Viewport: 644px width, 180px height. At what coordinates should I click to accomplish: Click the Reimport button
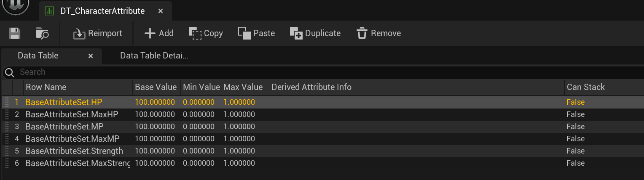coord(97,33)
